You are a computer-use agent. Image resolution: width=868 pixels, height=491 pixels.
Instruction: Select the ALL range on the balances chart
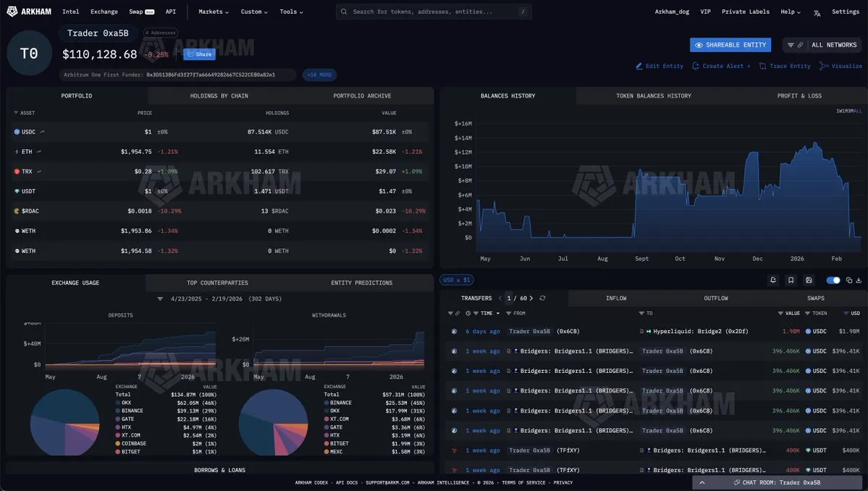858,111
